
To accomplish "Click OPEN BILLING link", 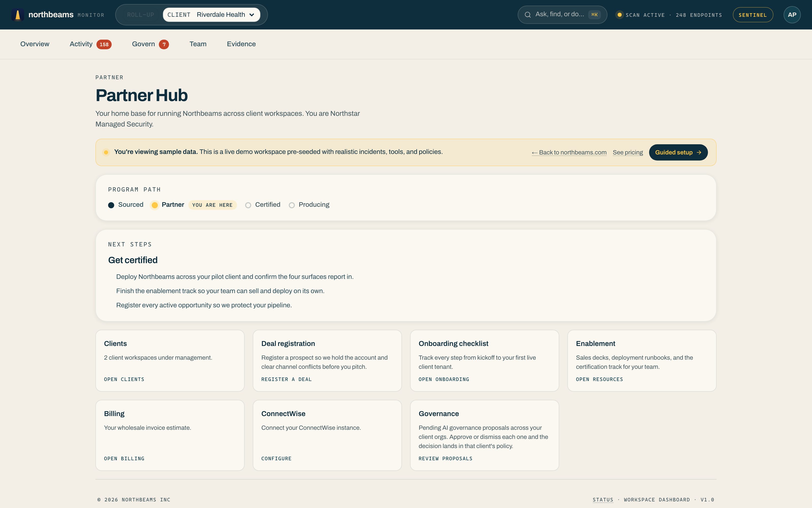I will (x=124, y=459).
